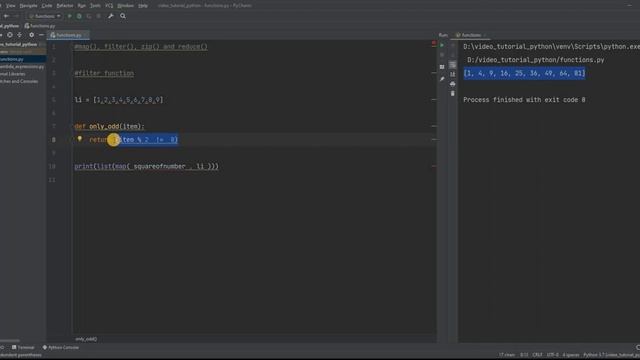Click the light bulb intention icon on line 8
The image size is (640, 360).
80,139
